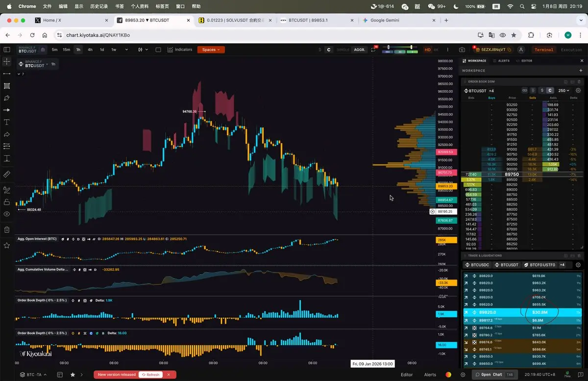Viewport: 588px width, 381px height.
Task: Click the $30.8M trade row
Action: [x=523, y=312]
